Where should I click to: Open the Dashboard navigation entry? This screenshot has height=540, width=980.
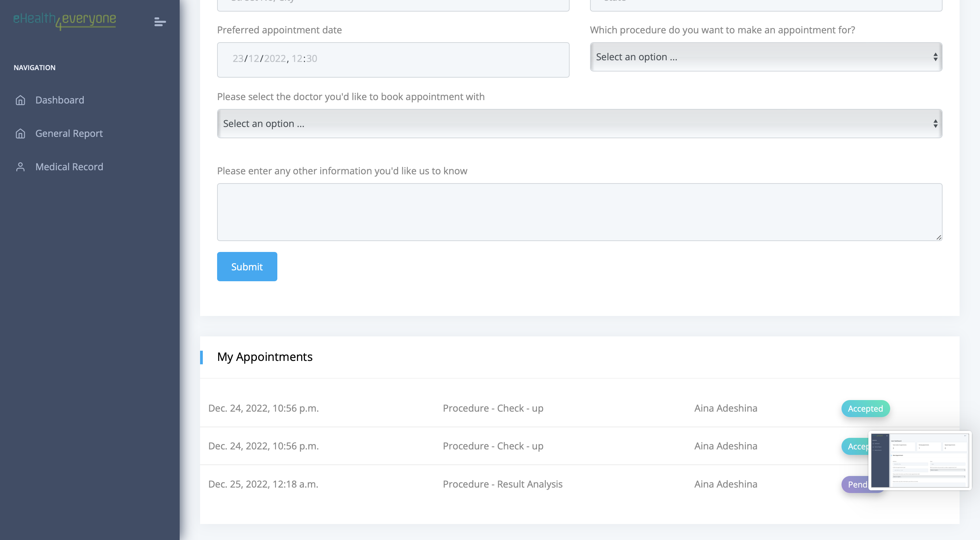click(x=59, y=100)
